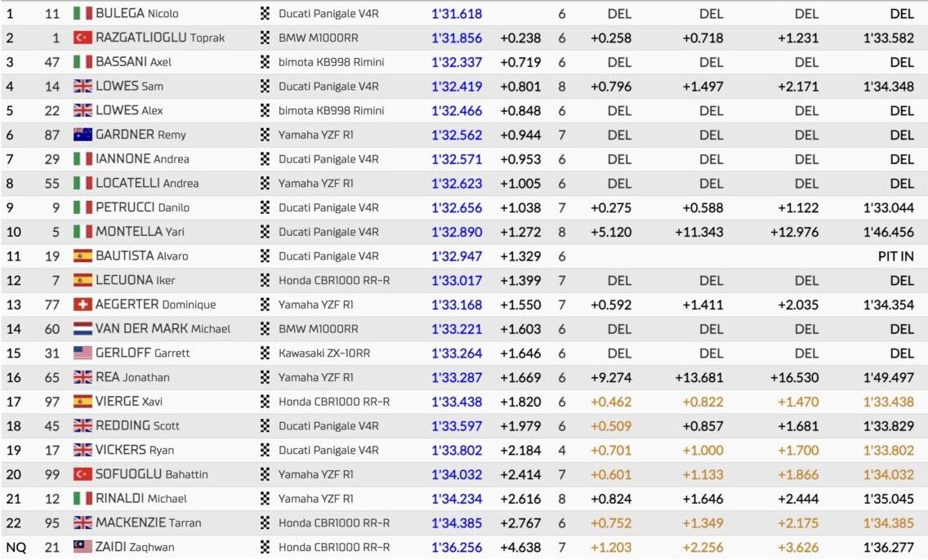Select rider name LECUONA Iker

[x=136, y=280]
